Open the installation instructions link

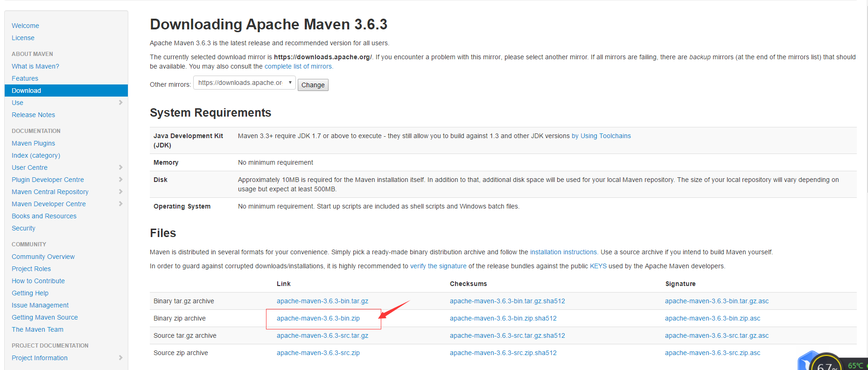pyautogui.click(x=563, y=252)
